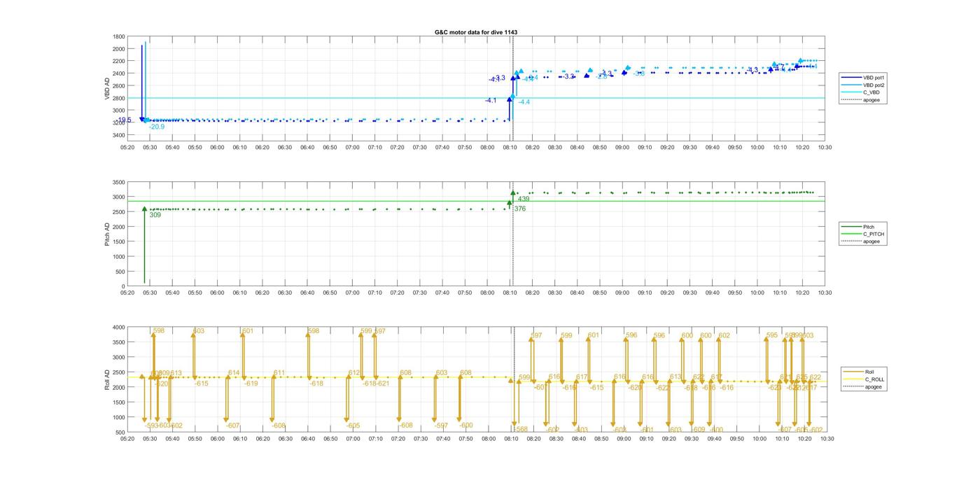
Task: Select the '-609' annotation in Roll plot
Action: [698, 430]
